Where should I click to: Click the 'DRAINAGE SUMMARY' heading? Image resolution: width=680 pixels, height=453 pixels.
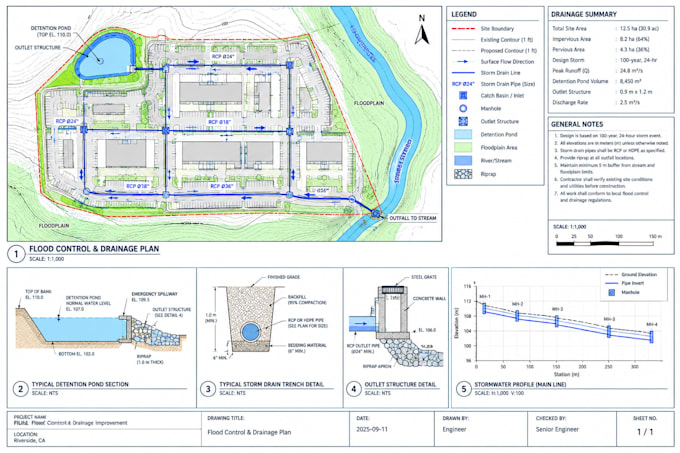point(584,14)
